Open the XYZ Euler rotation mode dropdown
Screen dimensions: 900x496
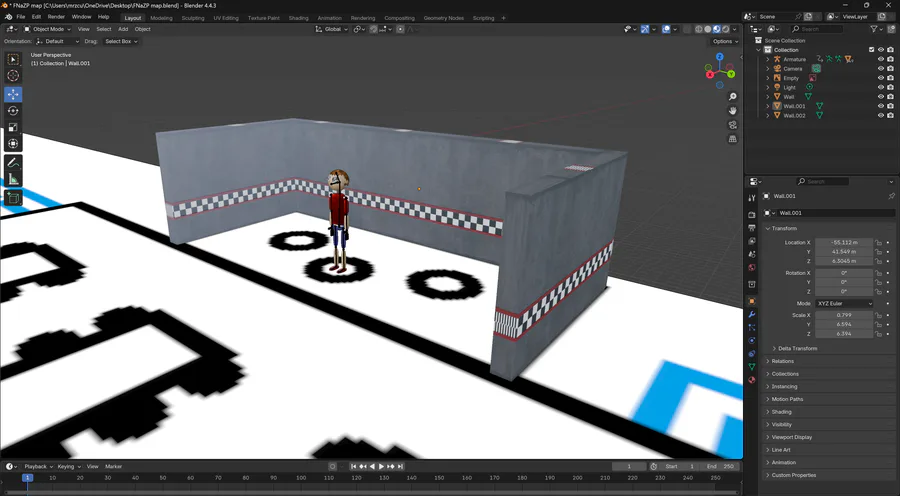coord(844,303)
